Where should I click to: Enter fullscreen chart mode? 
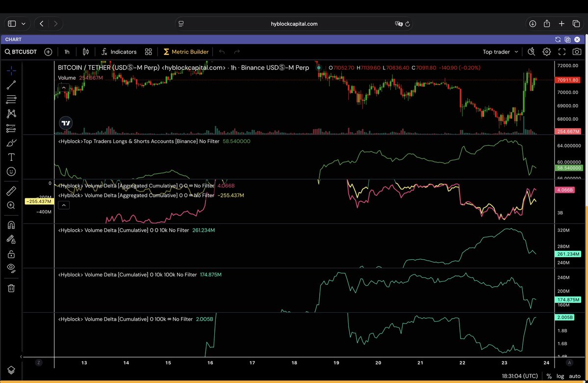click(x=562, y=52)
